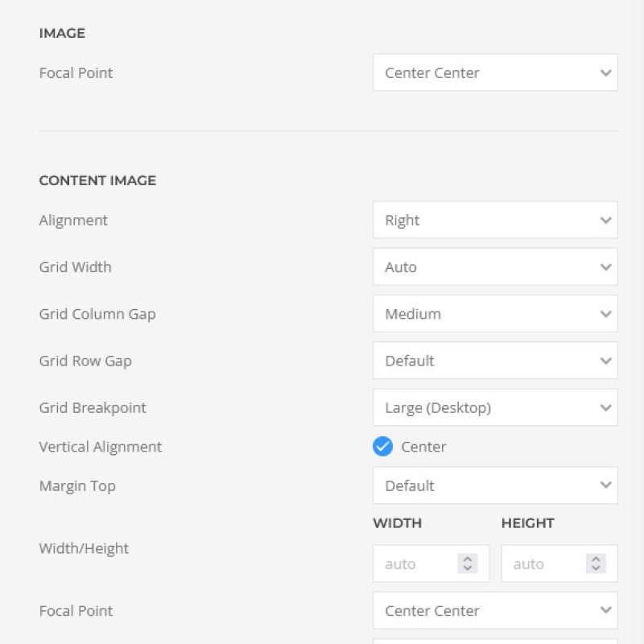Click the chevron icon on Alignment dropdown
Image resolution: width=644 pixels, height=644 pixels.
(606, 221)
